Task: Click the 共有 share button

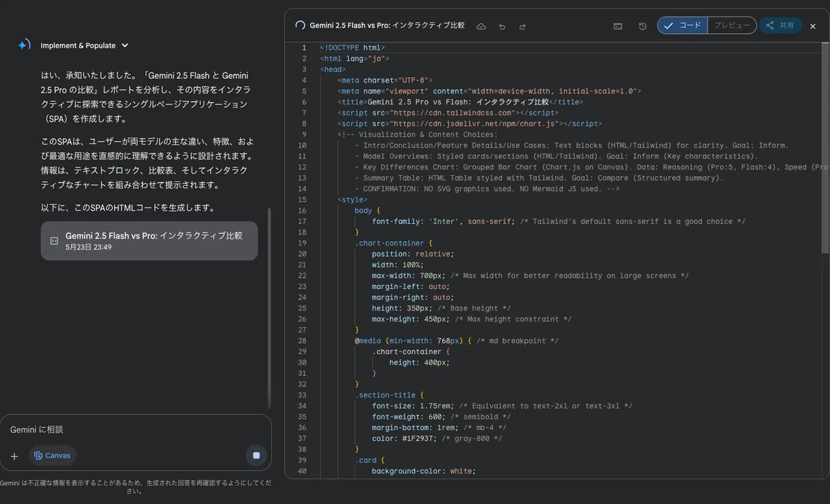Action: 781,26
